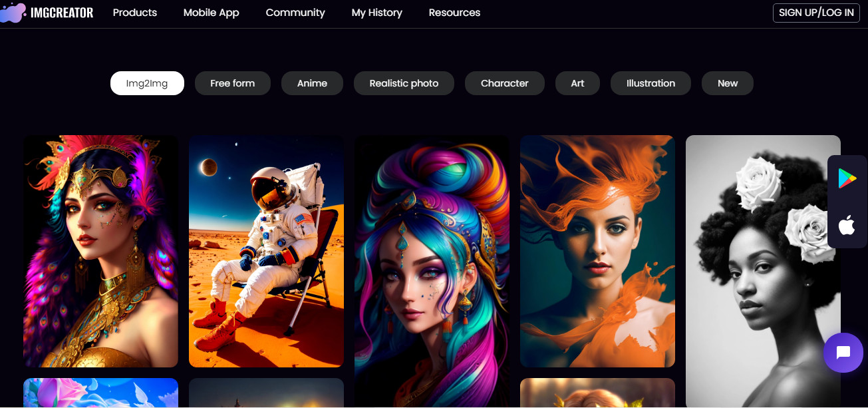The width and height of the screenshot is (868, 408).
Task: Open the black-and-white portrait with white roses
Action: 763,272
